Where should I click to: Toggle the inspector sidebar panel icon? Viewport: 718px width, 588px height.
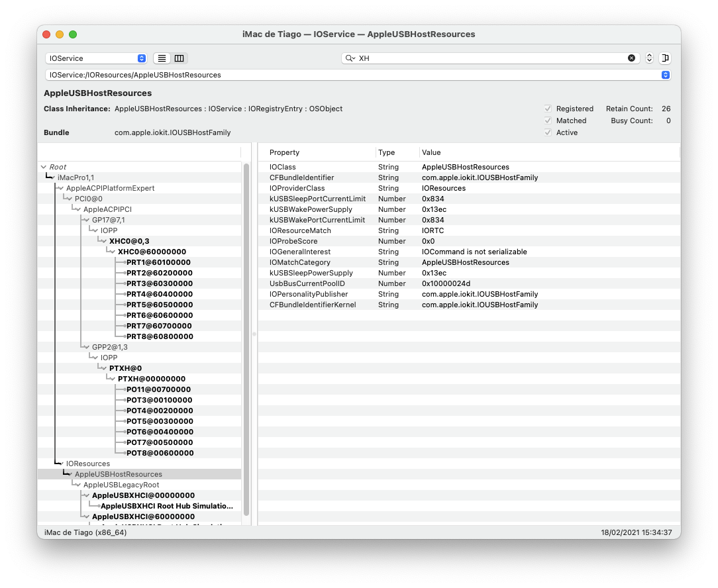point(665,58)
